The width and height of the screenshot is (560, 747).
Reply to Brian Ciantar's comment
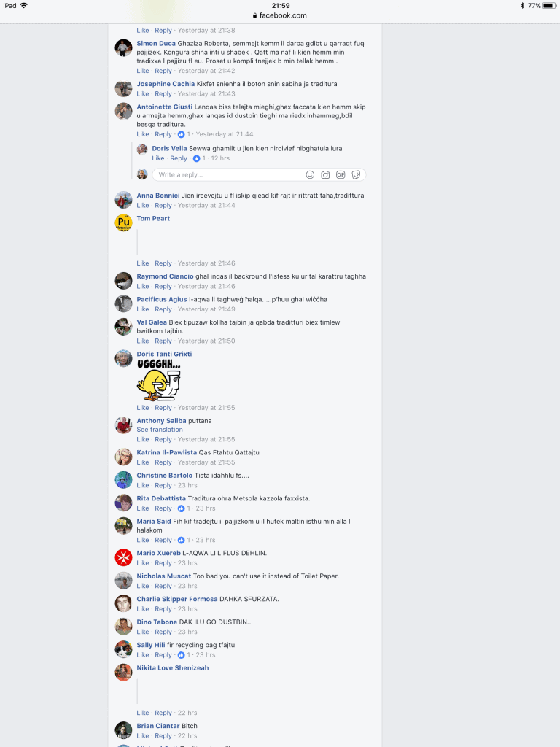(x=163, y=736)
